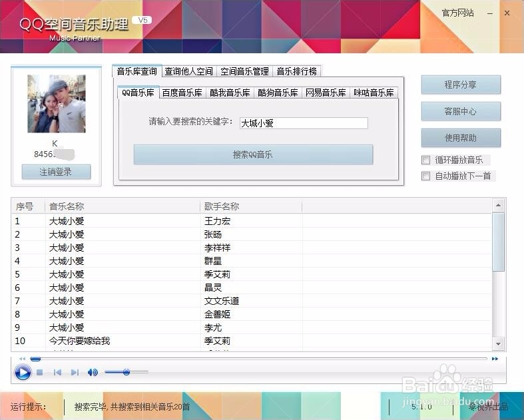The width and height of the screenshot is (524, 420).
Task: Select row 1 song by 王力宏
Action: point(252,221)
